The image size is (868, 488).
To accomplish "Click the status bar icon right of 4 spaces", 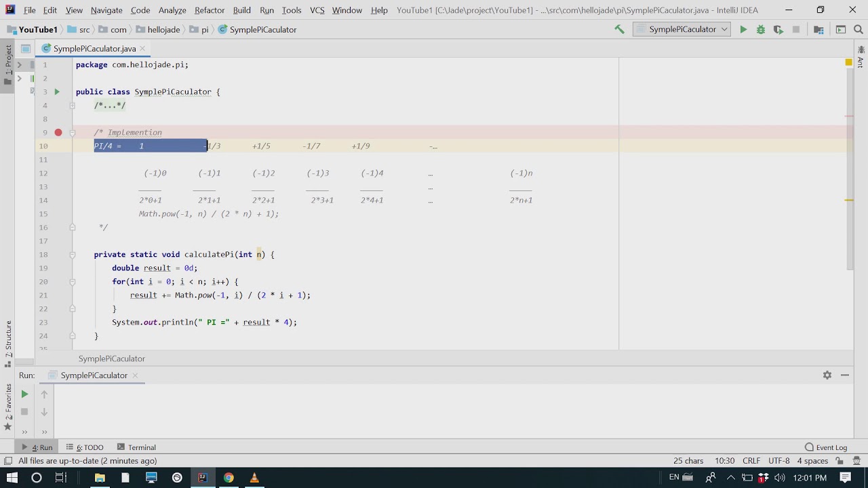I will point(840,461).
